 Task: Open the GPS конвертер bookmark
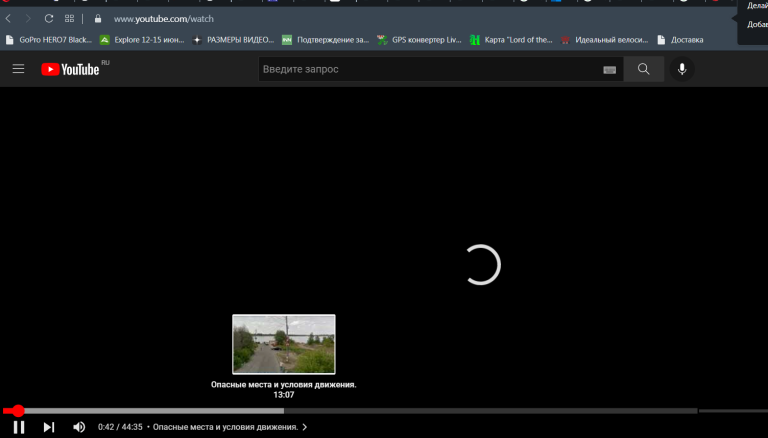click(419, 40)
